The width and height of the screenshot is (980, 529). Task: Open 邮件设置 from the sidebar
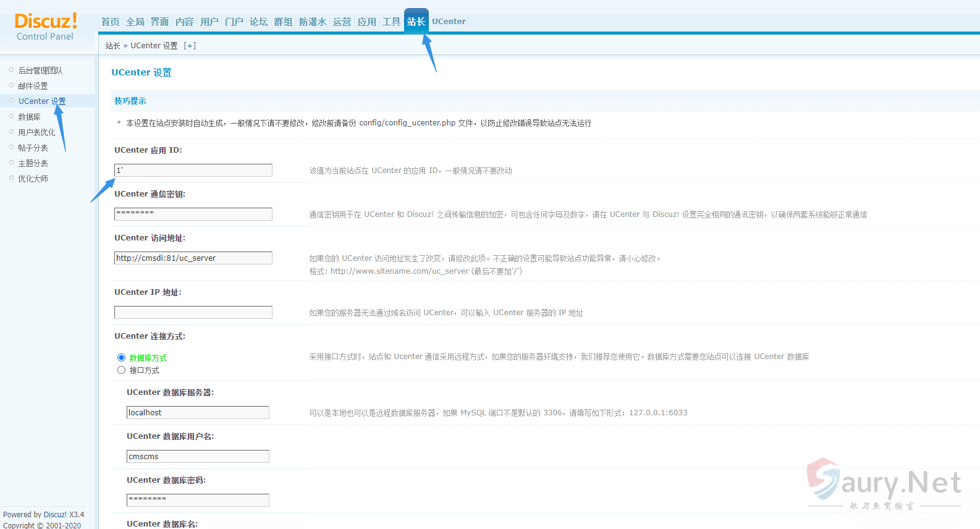[x=33, y=86]
